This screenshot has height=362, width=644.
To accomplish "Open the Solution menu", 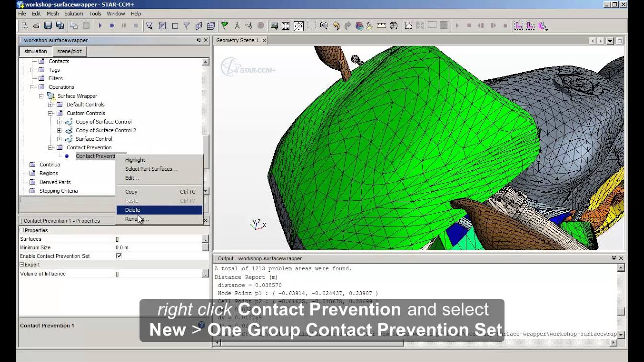I will click(x=73, y=14).
